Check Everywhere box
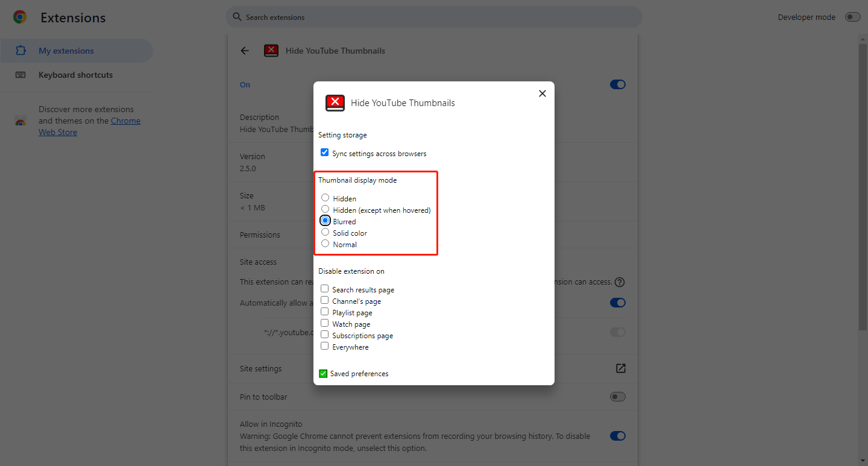The width and height of the screenshot is (868, 466). click(324, 346)
